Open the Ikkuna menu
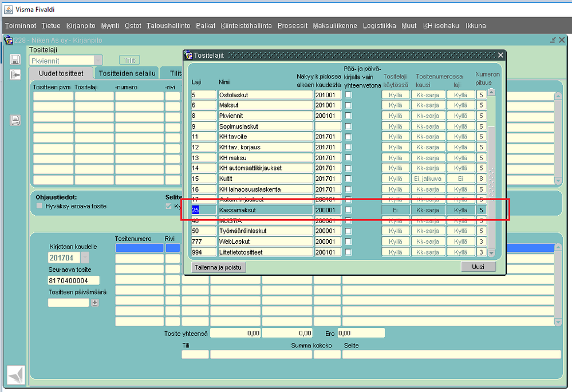Screen dimensions: 572x392 coord(475,26)
